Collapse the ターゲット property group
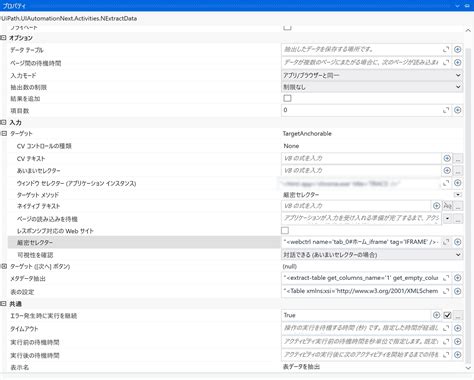The width and height of the screenshot is (474, 380). pyautogui.click(x=4, y=133)
